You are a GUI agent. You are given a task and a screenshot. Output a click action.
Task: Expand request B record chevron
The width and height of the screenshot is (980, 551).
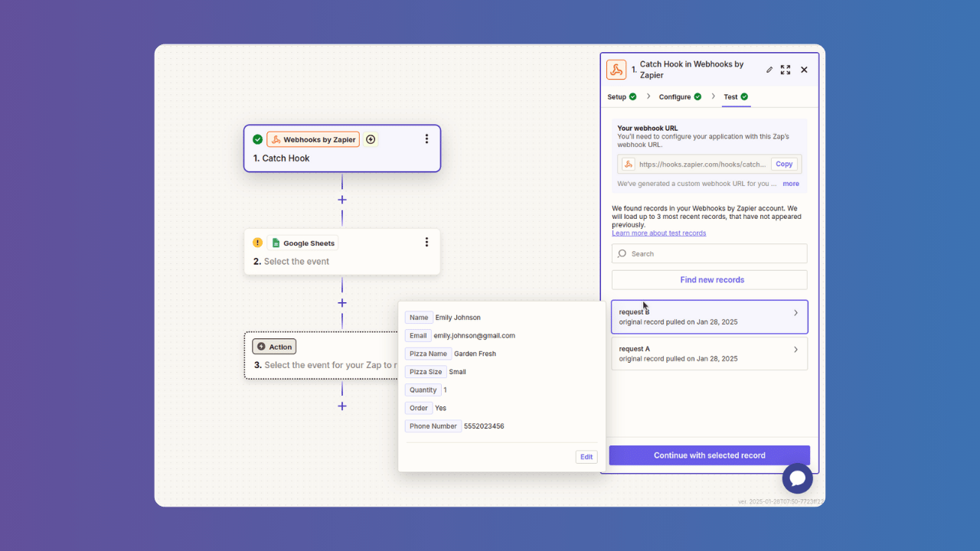795,313
